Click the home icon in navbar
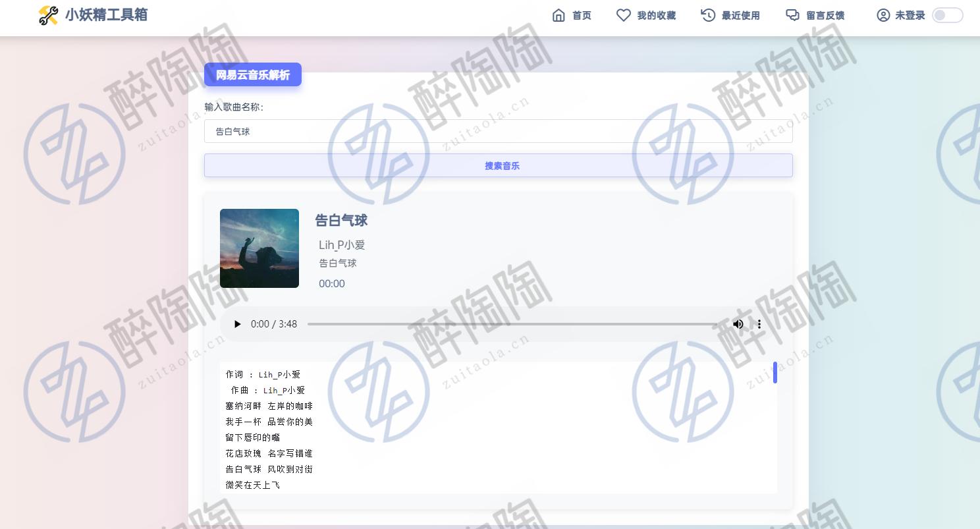 coord(558,15)
